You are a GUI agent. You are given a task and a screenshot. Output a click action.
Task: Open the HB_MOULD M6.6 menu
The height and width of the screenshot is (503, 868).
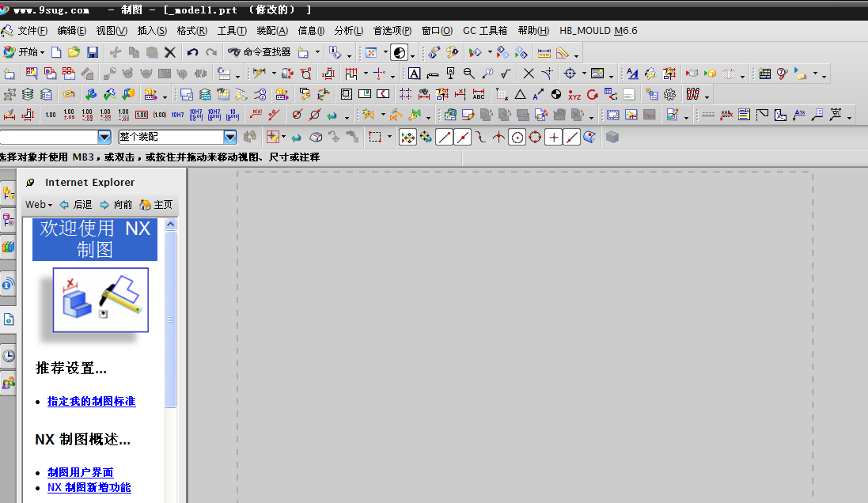[598, 31]
